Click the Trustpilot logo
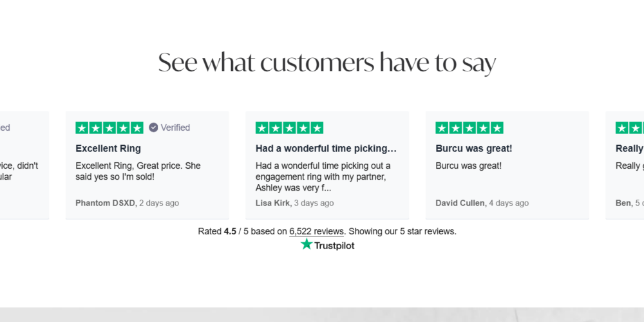 [327, 245]
